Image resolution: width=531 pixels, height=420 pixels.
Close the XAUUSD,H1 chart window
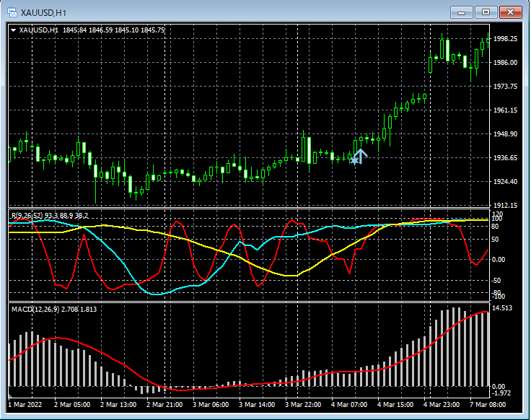tap(510, 12)
